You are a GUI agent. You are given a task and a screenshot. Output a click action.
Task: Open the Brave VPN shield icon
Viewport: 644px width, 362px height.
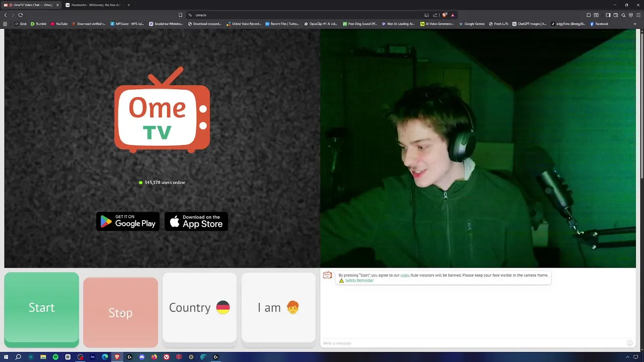(x=630, y=15)
